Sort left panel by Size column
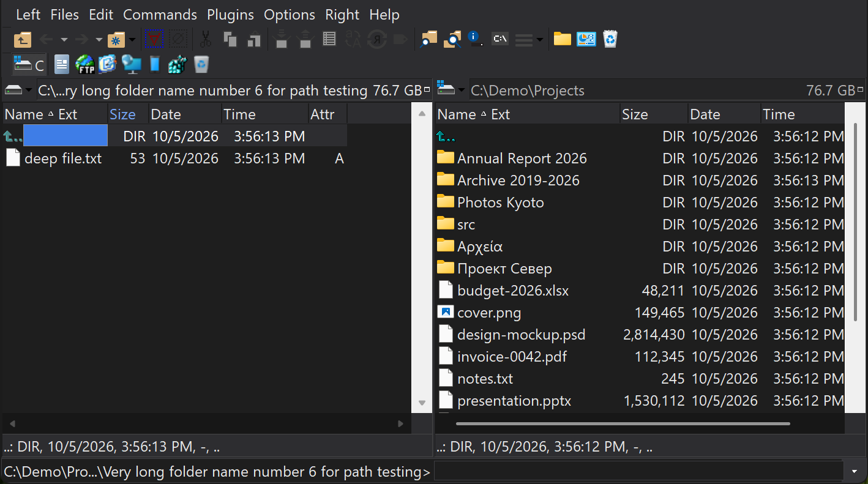Viewport: 868px width, 484px height. click(129, 114)
